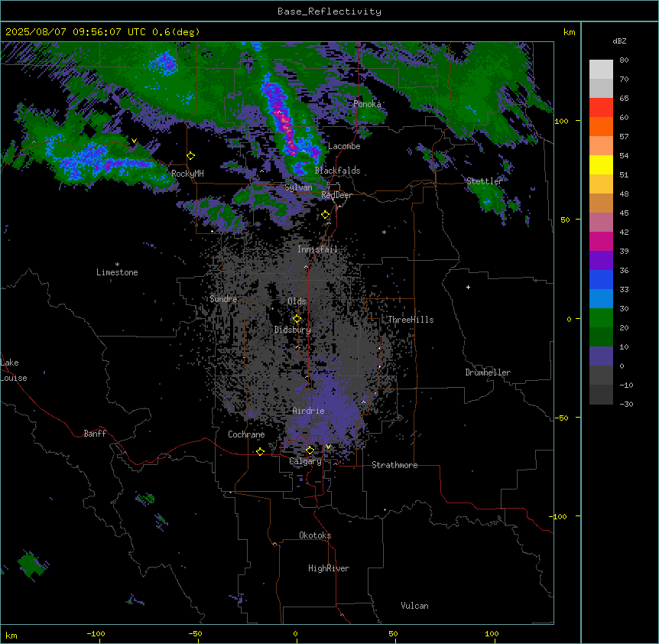The height and width of the screenshot is (644, 659).
Task: Select the -30 value in dBZ legend
Action: tap(626, 404)
